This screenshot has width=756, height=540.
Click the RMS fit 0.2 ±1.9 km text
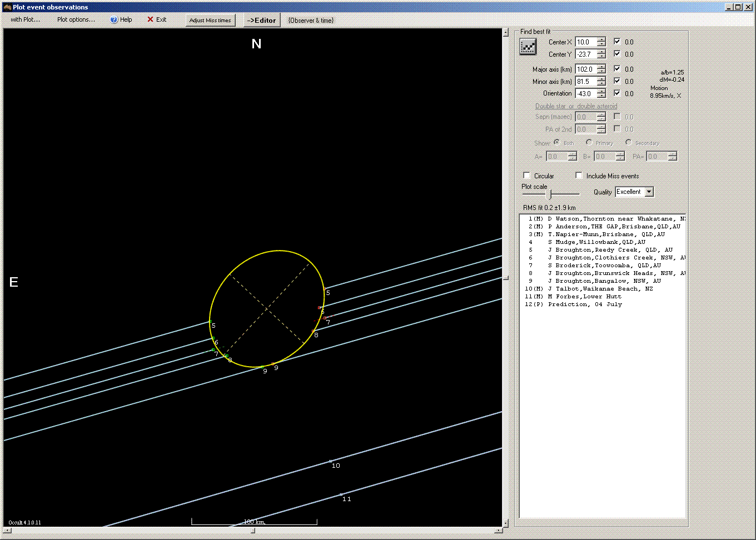(549, 208)
